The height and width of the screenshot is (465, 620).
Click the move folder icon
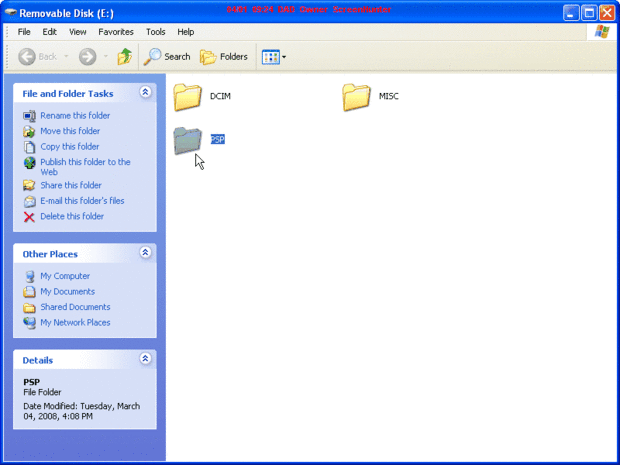click(x=29, y=131)
